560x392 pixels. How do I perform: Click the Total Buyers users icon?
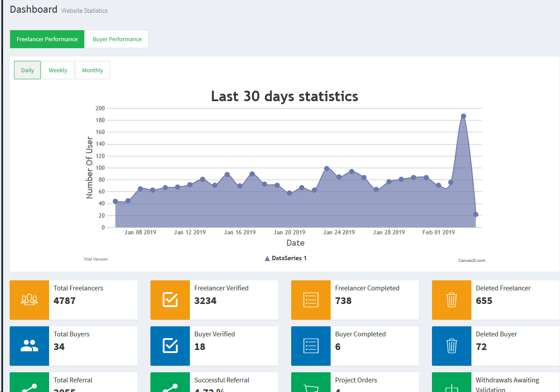29,346
